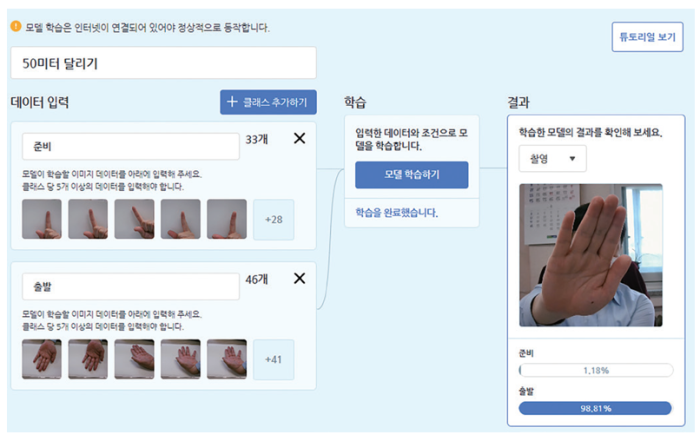
Task: Select first pointing-finger thumbnail in 준비
Action: point(42,219)
